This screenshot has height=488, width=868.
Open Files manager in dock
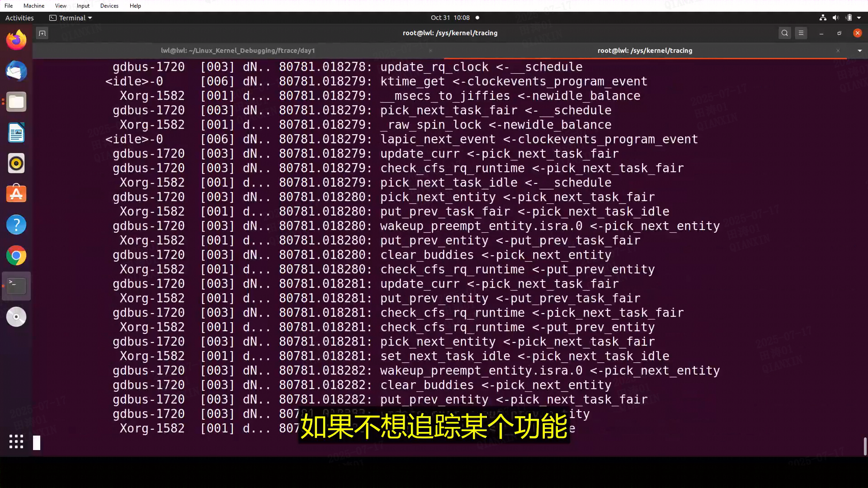16,102
